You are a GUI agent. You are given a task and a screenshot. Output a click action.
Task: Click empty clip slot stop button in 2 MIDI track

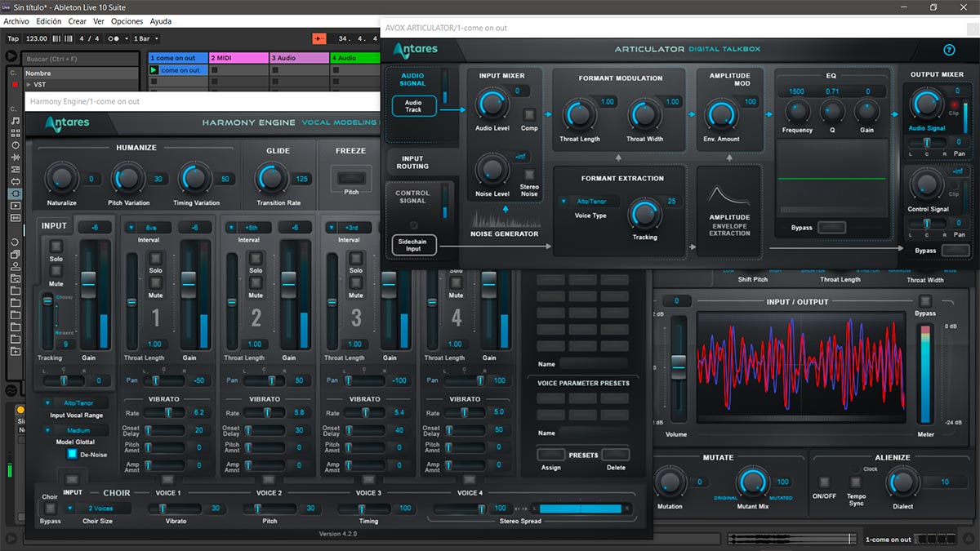tap(215, 70)
